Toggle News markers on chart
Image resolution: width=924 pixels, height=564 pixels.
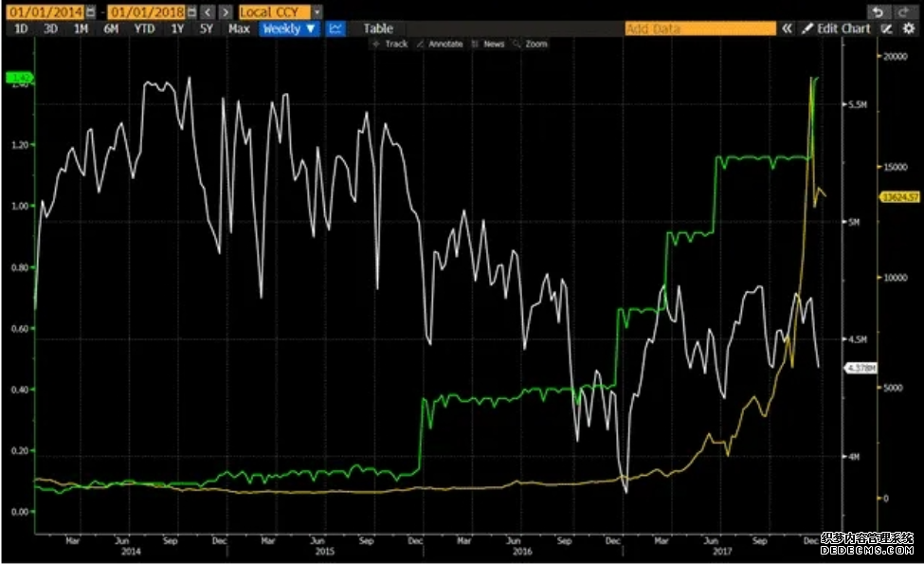click(x=488, y=45)
